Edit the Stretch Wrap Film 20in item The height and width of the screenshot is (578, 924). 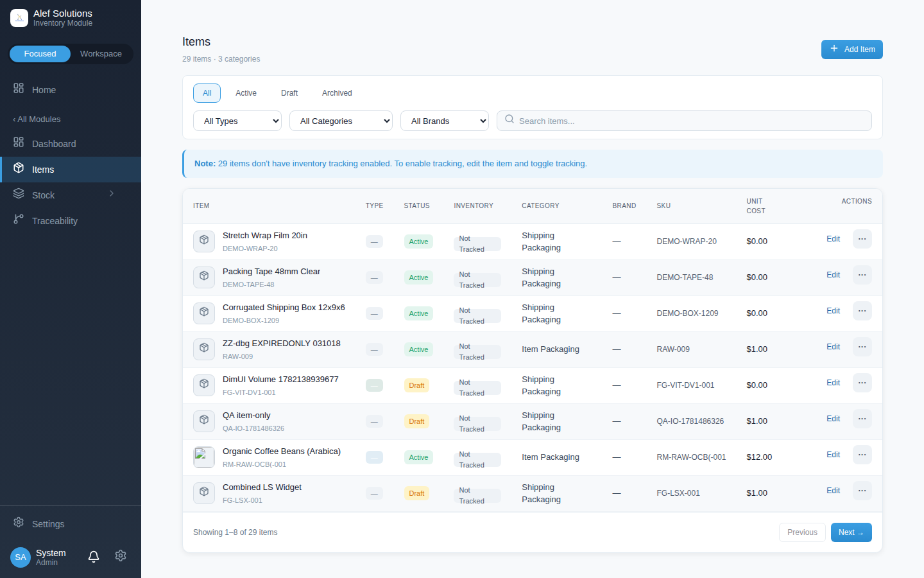click(x=833, y=239)
